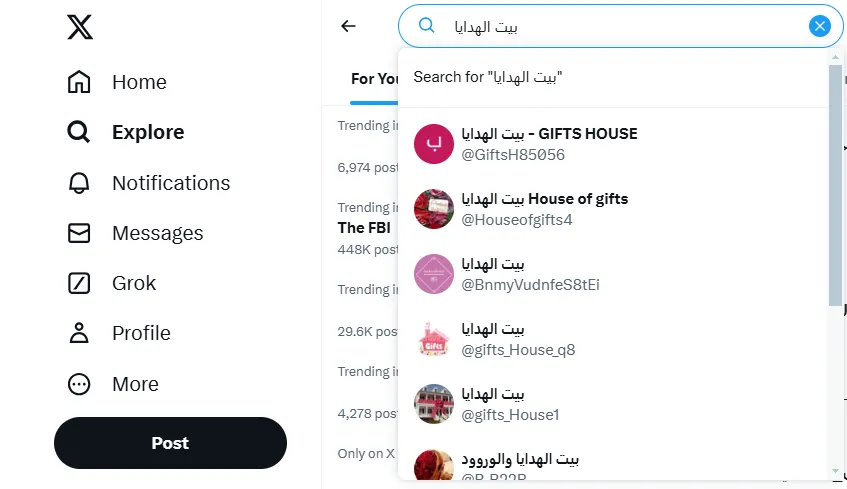Click the Explore magnifier icon
Viewport: 847px width, 489px height.
(x=79, y=132)
